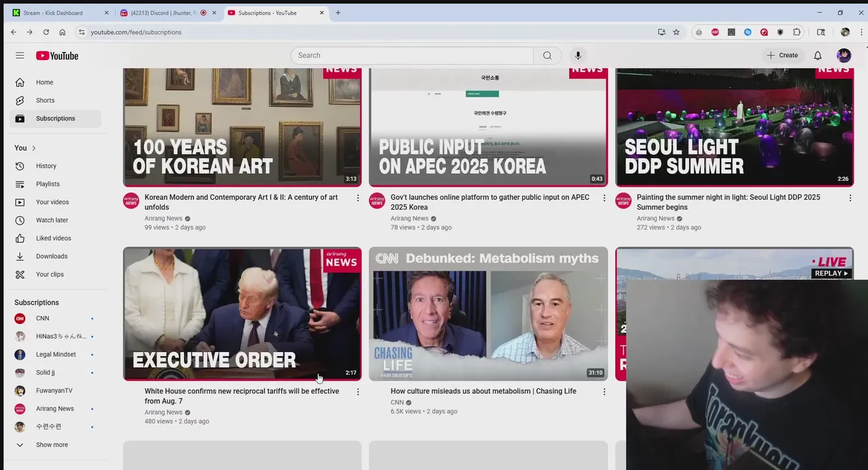The image size is (868, 470).
Task: Open title 'White House confirms new reciprocal tariffs'
Action: click(x=242, y=396)
